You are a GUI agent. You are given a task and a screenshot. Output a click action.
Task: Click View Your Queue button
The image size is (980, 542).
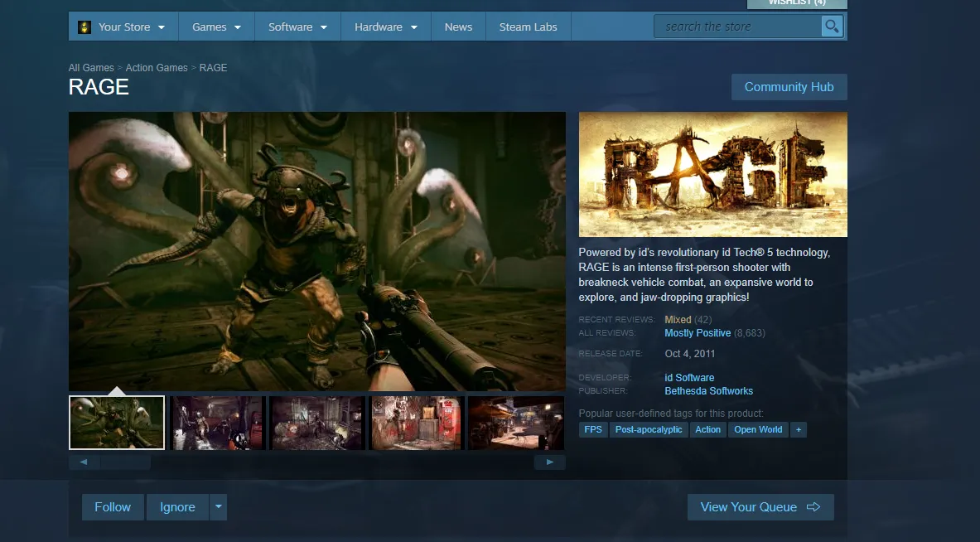[760, 507]
